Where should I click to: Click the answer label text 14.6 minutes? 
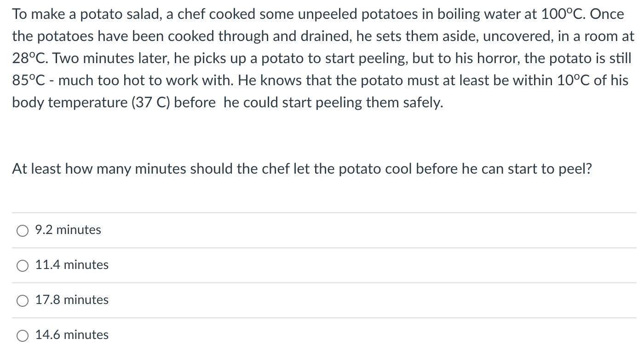click(71, 335)
